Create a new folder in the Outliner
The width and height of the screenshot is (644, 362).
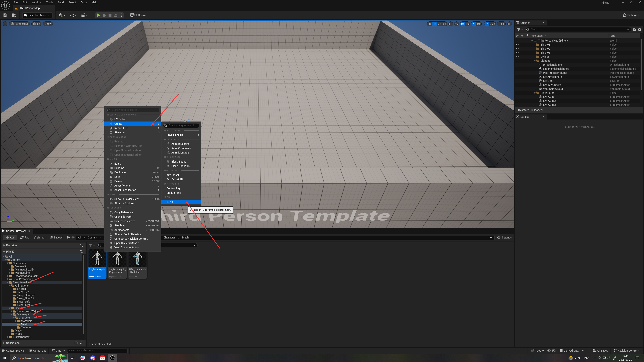point(634,29)
